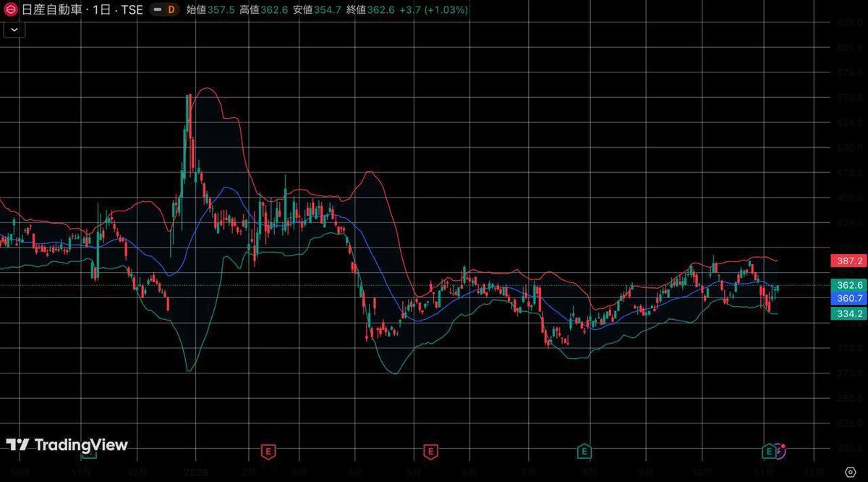Screen dimensions: 868x482
Task: Click the 始値 open value 357.5 in legend
Action: click(x=221, y=10)
